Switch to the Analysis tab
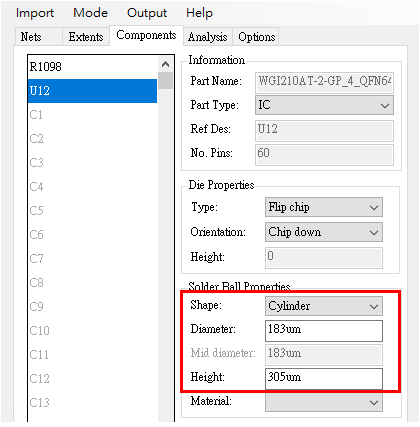The height and width of the screenshot is (427, 420). click(208, 37)
